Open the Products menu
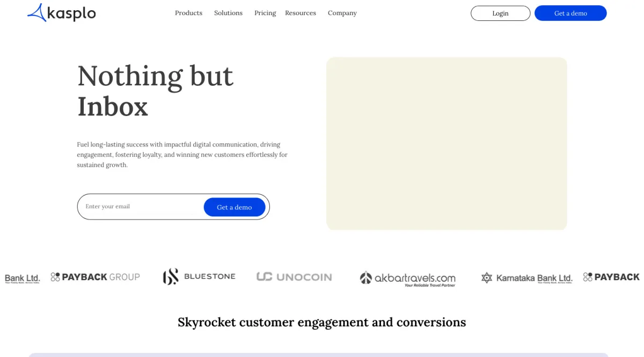This screenshot has height=357, width=644. (x=188, y=13)
